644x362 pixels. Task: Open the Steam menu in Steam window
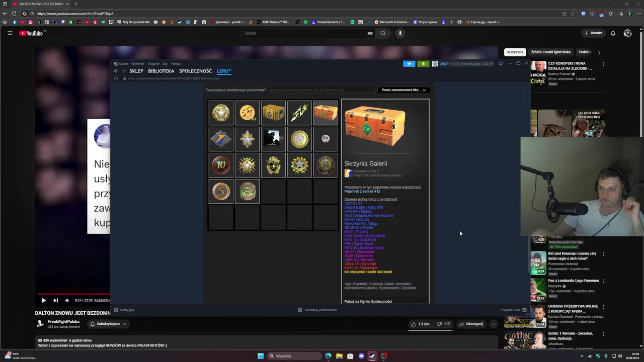click(x=121, y=64)
